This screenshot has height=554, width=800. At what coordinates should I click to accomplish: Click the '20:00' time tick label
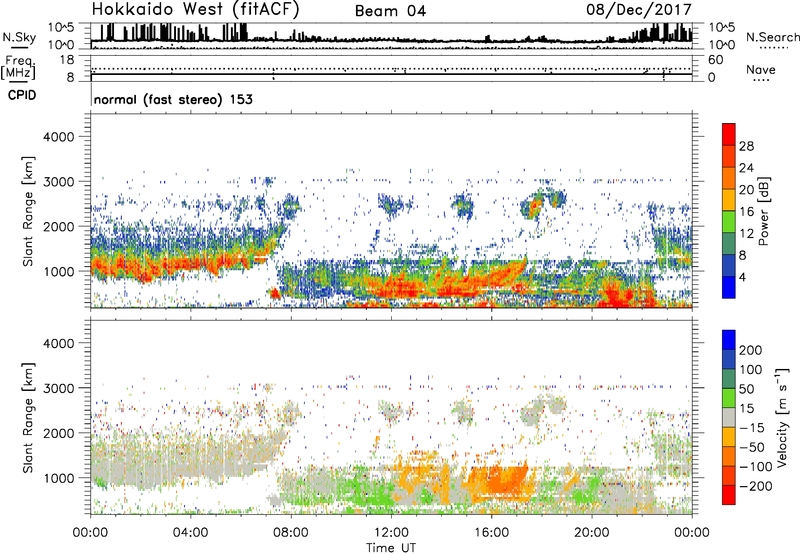pyautogui.click(x=591, y=533)
